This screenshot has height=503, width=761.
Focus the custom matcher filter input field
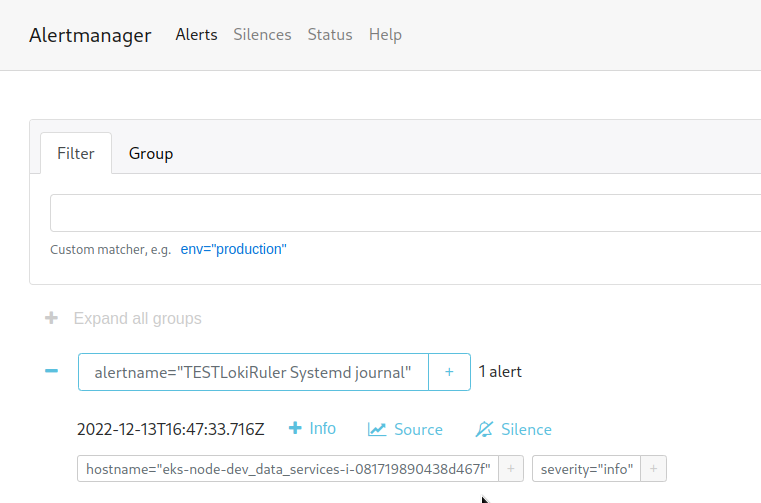405,213
